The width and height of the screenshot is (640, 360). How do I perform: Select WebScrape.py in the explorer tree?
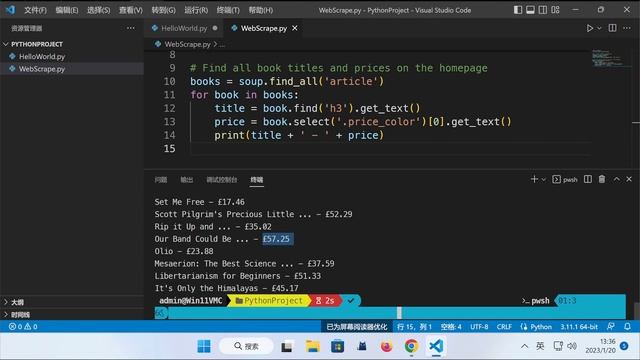(x=42, y=69)
